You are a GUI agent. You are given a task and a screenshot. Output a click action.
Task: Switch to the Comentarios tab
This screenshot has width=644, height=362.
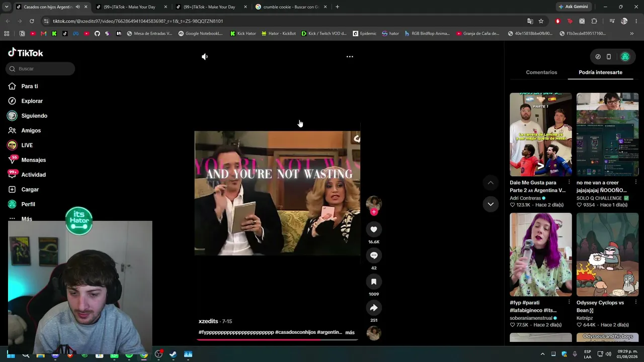pyautogui.click(x=541, y=72)
